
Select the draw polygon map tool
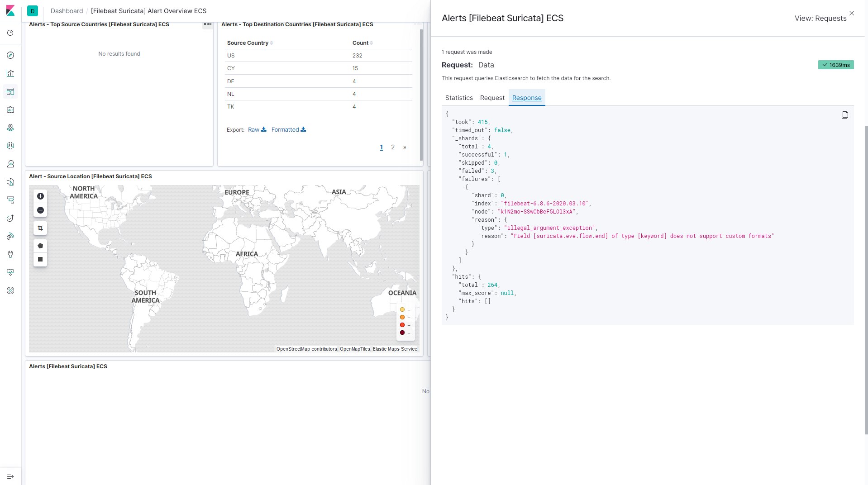pyautogui.click(x=40, y=246)
